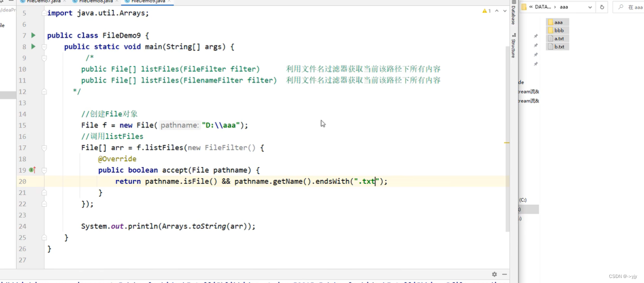Run main method from line 8 gutter
The width and height of the screenshot is (644, 283).
tap(33, 46)
